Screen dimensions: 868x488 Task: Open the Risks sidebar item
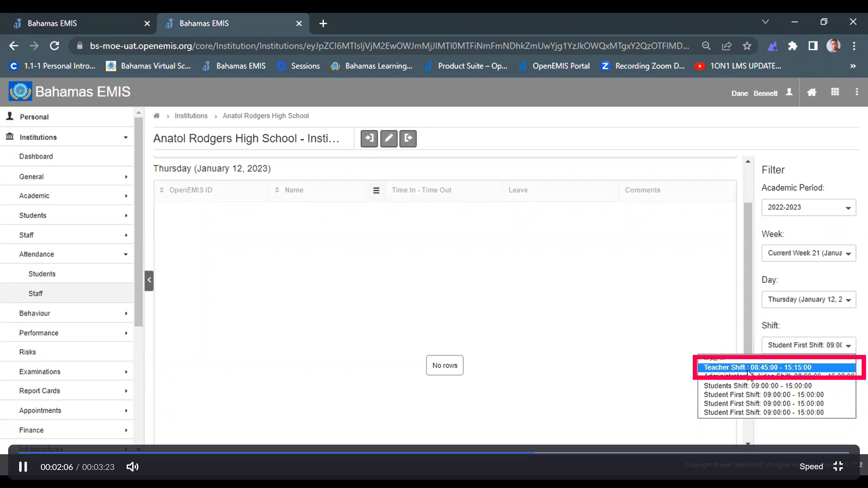tap(67, 352)
